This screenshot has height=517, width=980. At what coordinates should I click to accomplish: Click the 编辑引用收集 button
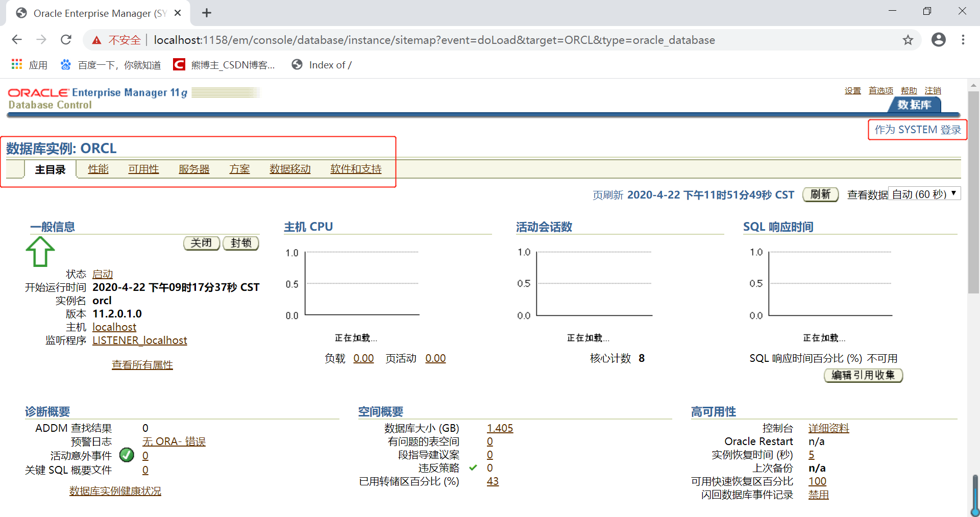tap(863, 375)
